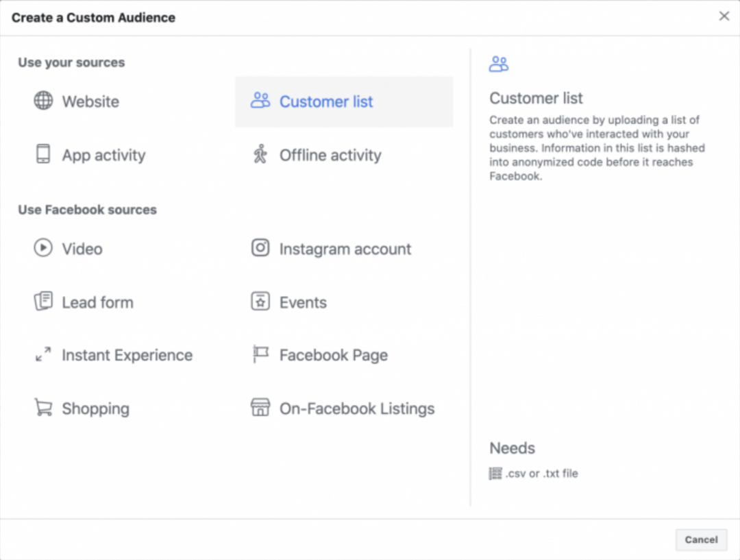This screenshot has width=740, height=560.
Task: Click the phone icon for App activity
Action: pos(43,154)
